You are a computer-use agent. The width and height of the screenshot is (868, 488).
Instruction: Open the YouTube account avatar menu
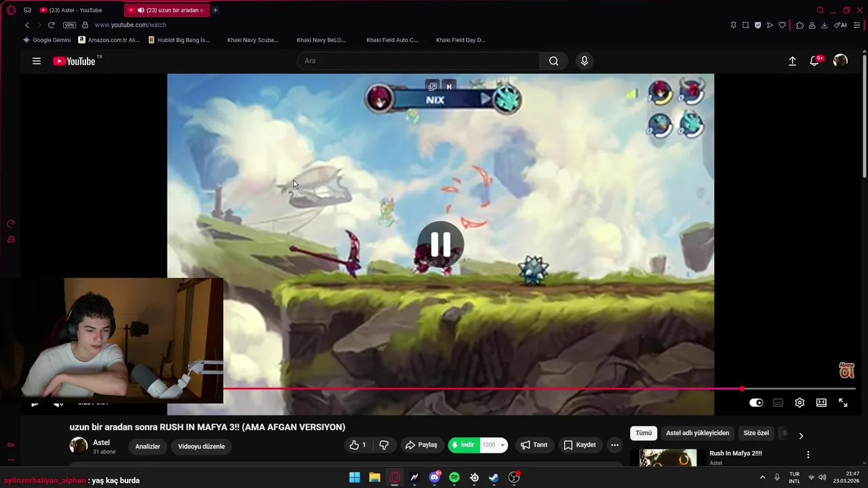click(840, 61)
